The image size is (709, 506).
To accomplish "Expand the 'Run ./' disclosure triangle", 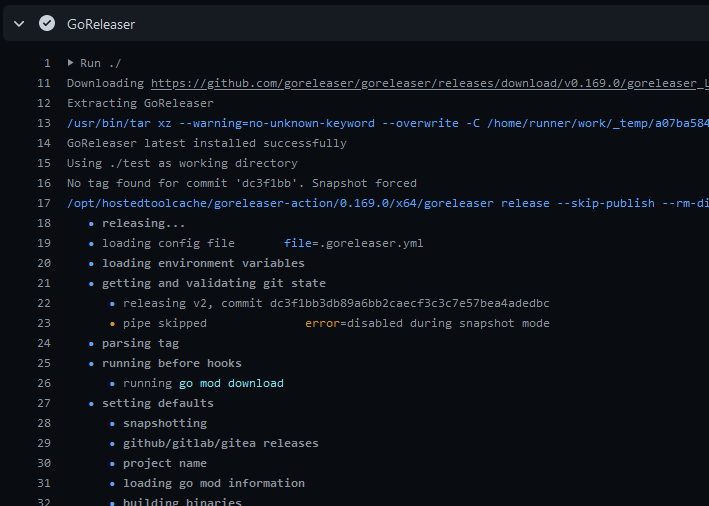I will click(x=71, y=63).
